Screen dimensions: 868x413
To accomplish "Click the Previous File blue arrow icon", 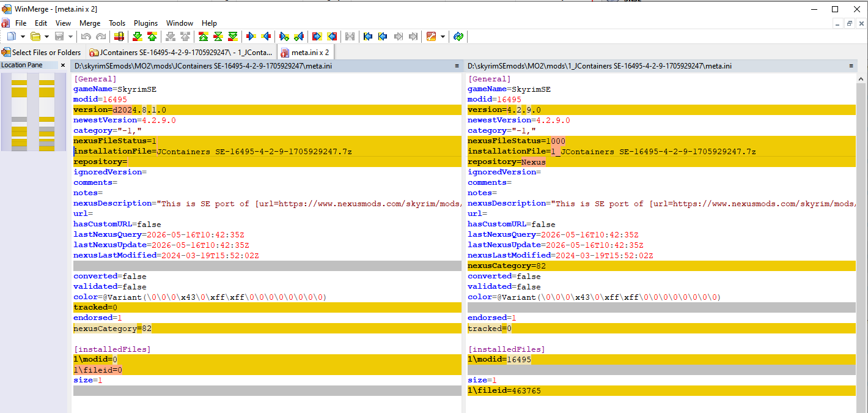I will pyautogui.click(x=383, y=37).
